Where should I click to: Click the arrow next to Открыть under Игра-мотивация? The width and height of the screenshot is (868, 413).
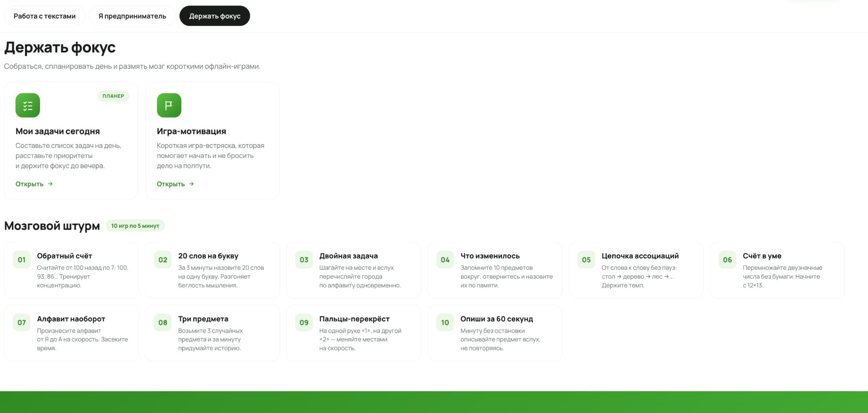(191, 184)
